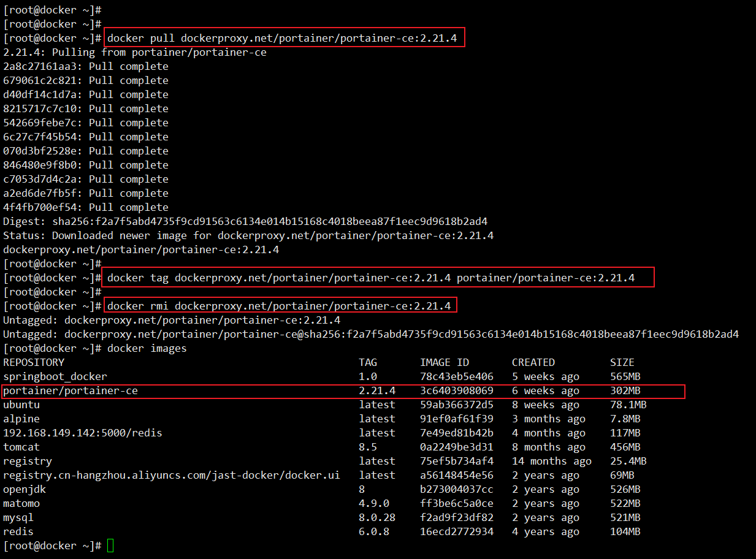Click layer line 8215717c7c10: Pull complete
Viewport: 756px width, 559px height.
click(x=86, y=108)
